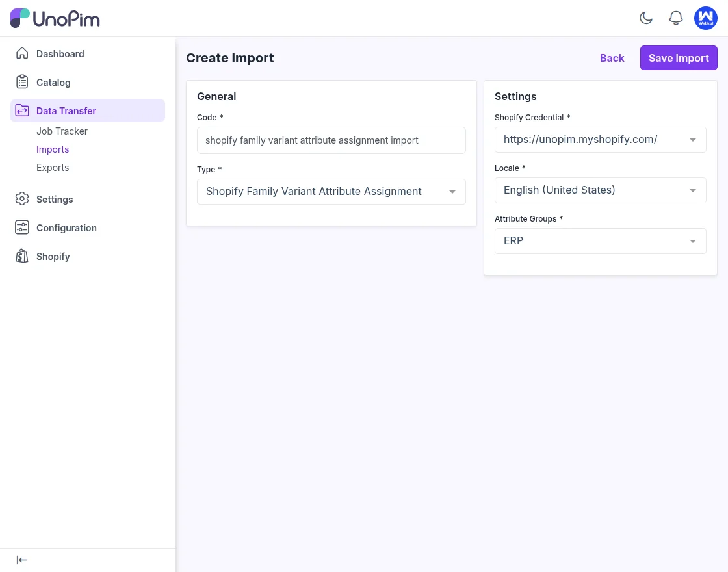Open the Shopify section icon

coord(22,256)
